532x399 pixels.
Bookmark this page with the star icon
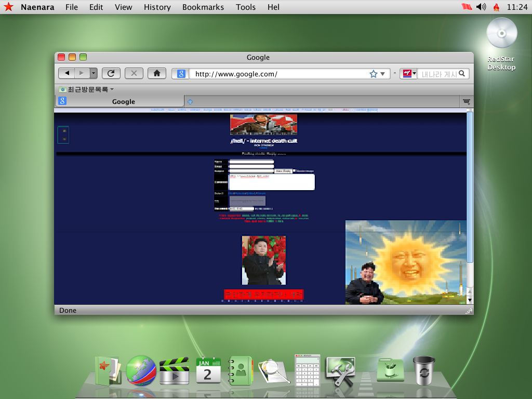click(373, 74)
